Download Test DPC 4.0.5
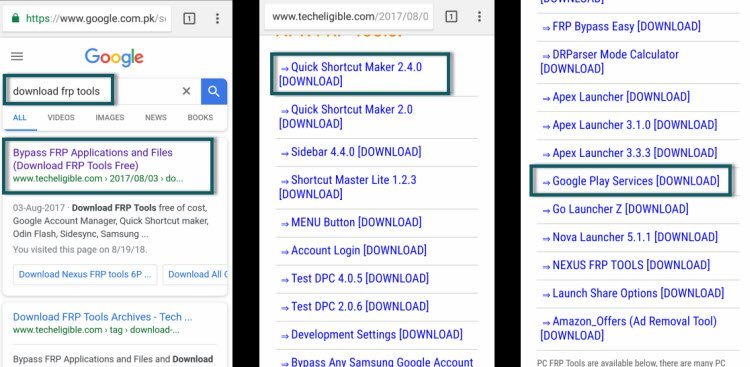The width and height of the screenshot is (750, 367). [354, 278]
